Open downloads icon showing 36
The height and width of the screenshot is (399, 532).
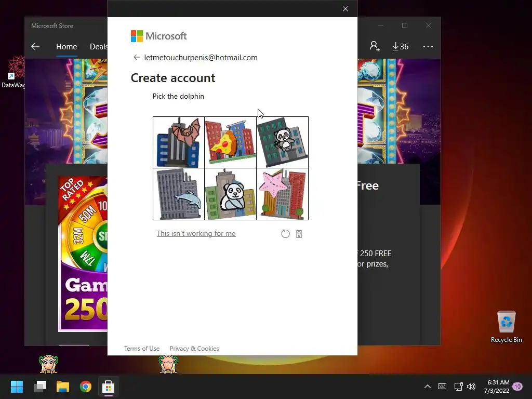point(401,46)
